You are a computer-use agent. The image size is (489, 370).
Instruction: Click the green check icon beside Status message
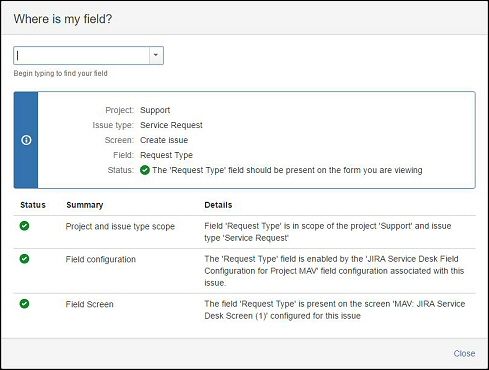coord(145,170)
